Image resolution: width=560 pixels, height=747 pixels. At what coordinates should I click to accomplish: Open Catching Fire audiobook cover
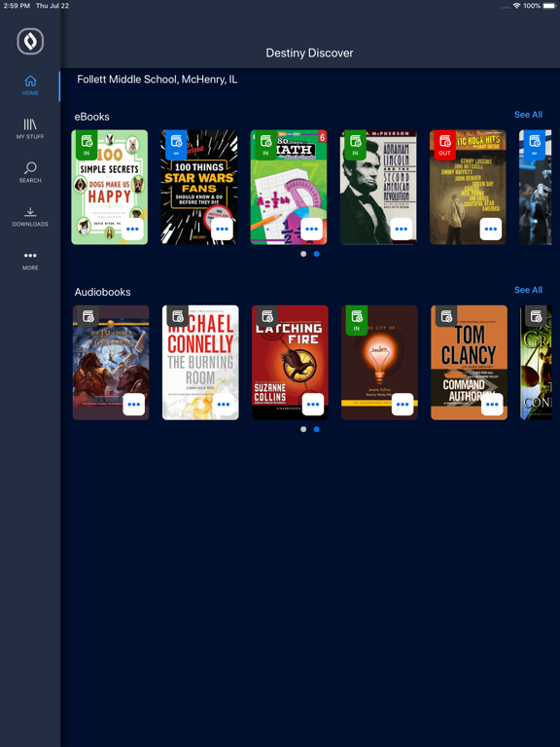290,363
